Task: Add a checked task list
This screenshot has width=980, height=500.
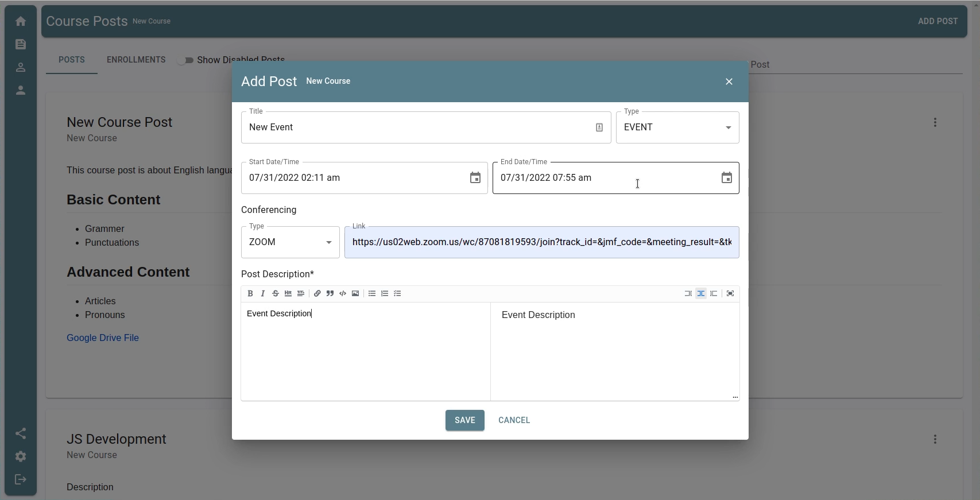Action: click(x=397, y=293)
